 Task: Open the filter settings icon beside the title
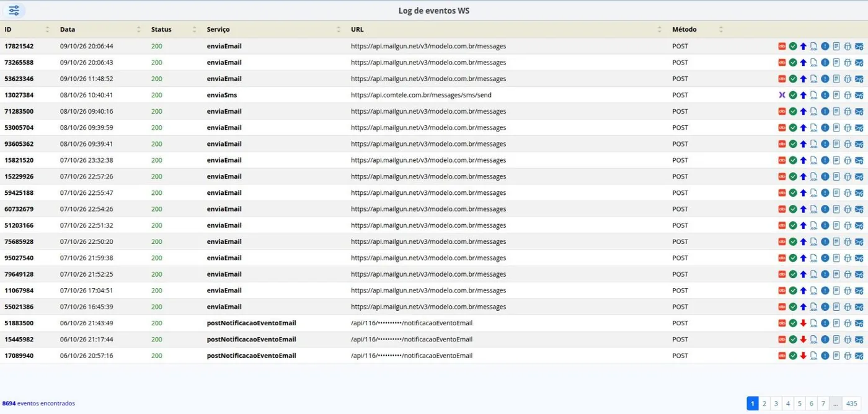click(14, 11)
